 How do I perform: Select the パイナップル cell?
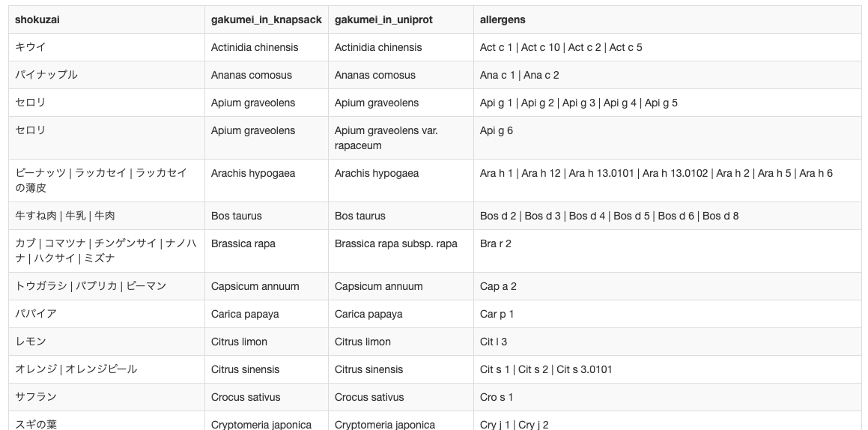[46, 75]
